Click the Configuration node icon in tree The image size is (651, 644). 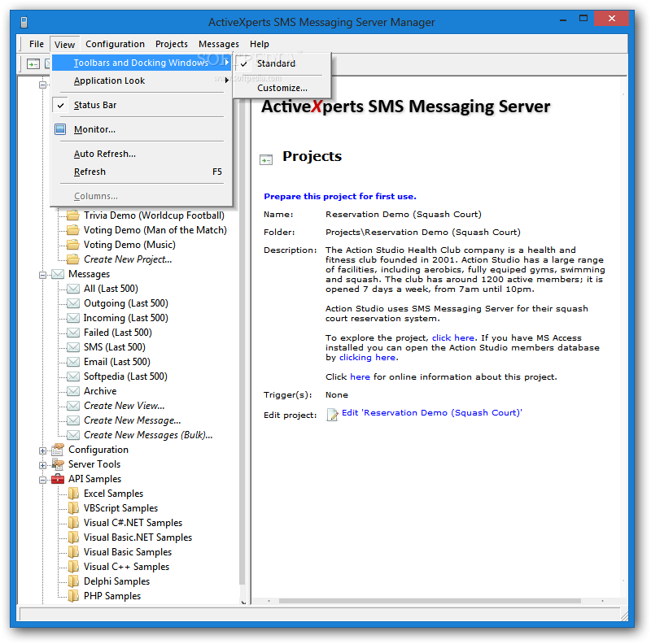(58, 450)
